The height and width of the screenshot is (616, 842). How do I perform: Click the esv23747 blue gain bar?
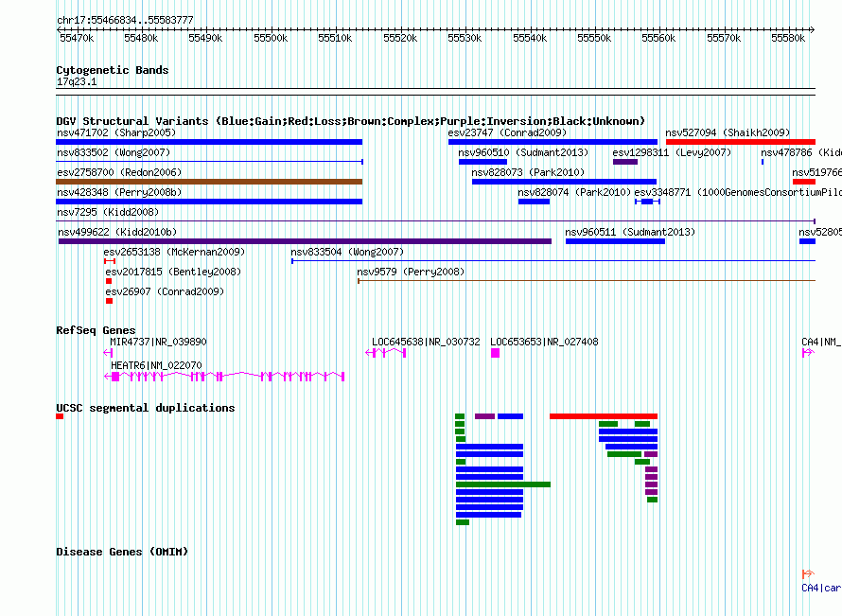point(553,142)
